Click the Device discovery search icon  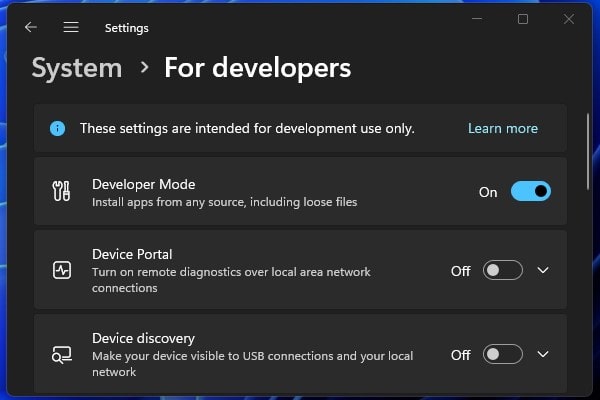62,355
